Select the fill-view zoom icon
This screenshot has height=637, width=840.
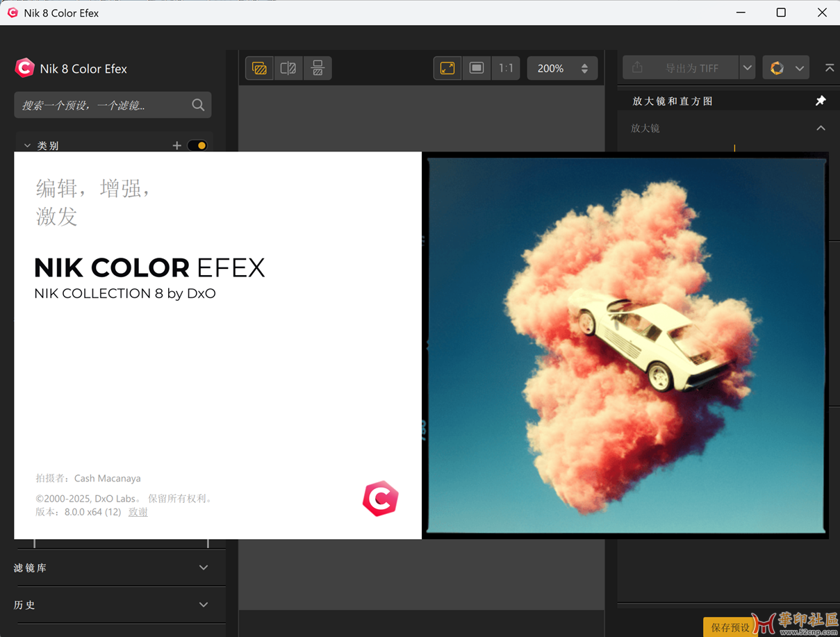(477, 68)
